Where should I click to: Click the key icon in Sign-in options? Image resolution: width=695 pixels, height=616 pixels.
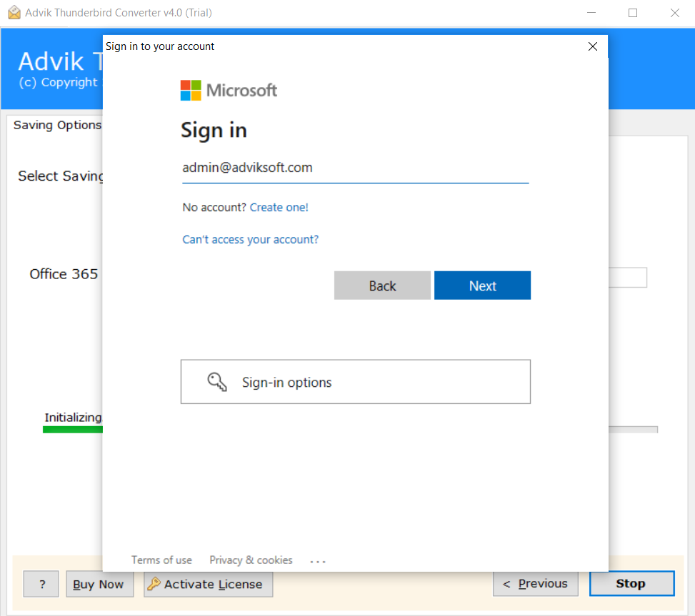(x=217, y=382)
